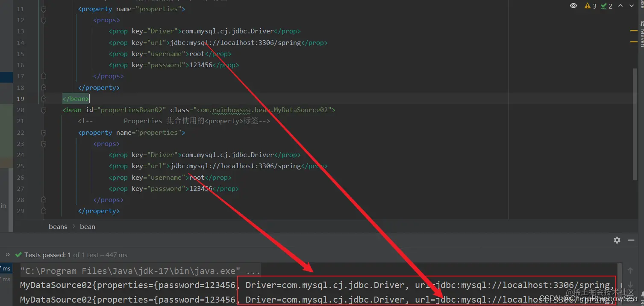644x306 pixels.
Task: Click the java.exe command line in console
Action: point(140,271)
